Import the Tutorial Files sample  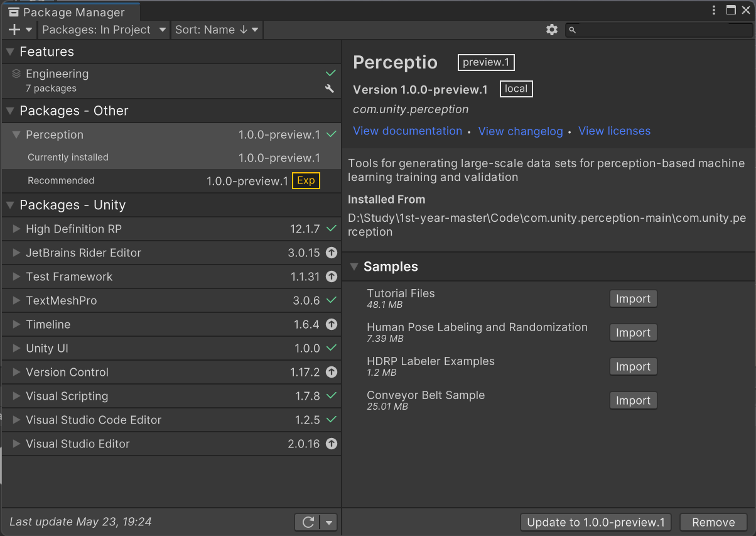point(633,298)
